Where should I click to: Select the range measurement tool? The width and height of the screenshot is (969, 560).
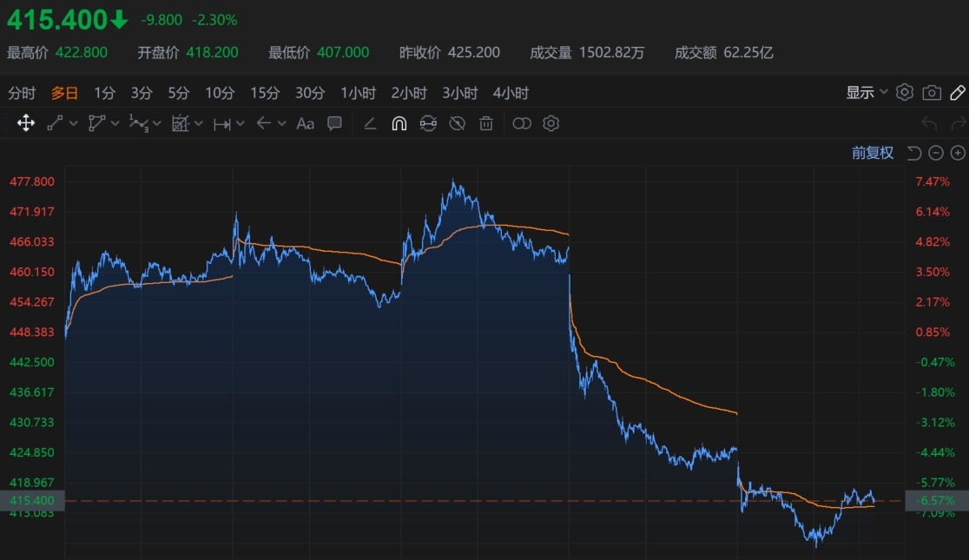[x=221, y=124]
